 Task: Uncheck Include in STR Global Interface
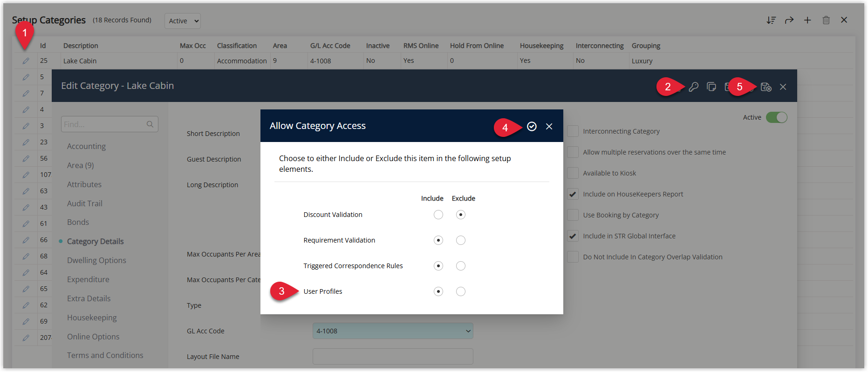[x=573, y=236]
